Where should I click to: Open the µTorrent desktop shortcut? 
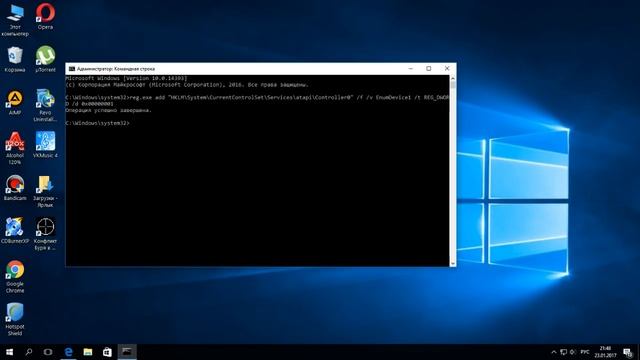(x=45, y=59)
